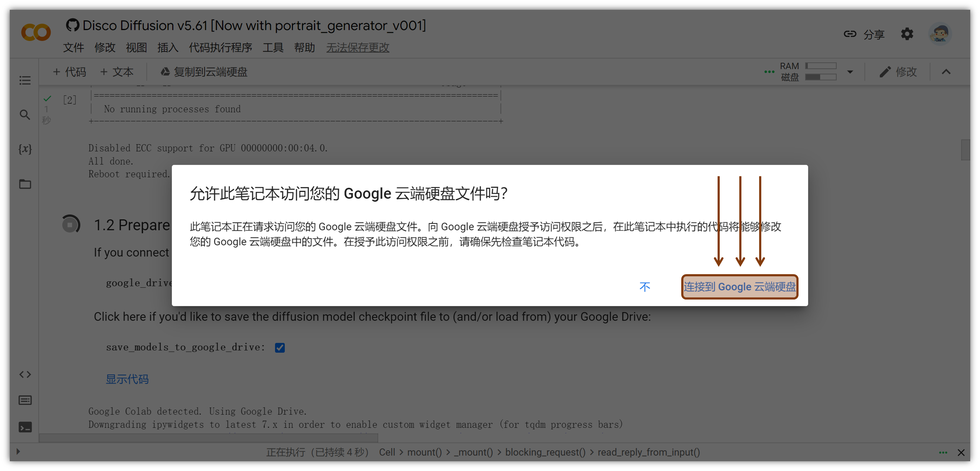Add a code cell with + 代码
This screenshot has width=980, height=471.
[x=70, y=72]
